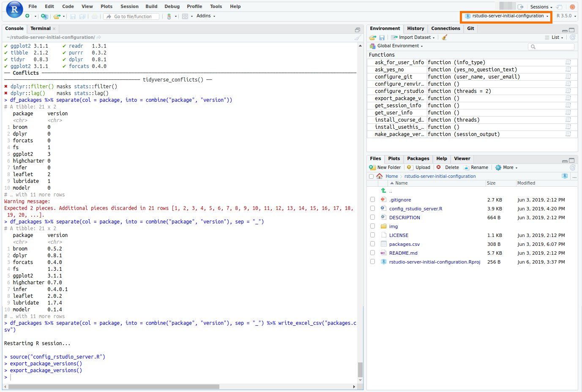This screenshot has height=392, width=582.
Task: Click the browse path ellipsis in Files pane
Action: (x=574, y=177)
